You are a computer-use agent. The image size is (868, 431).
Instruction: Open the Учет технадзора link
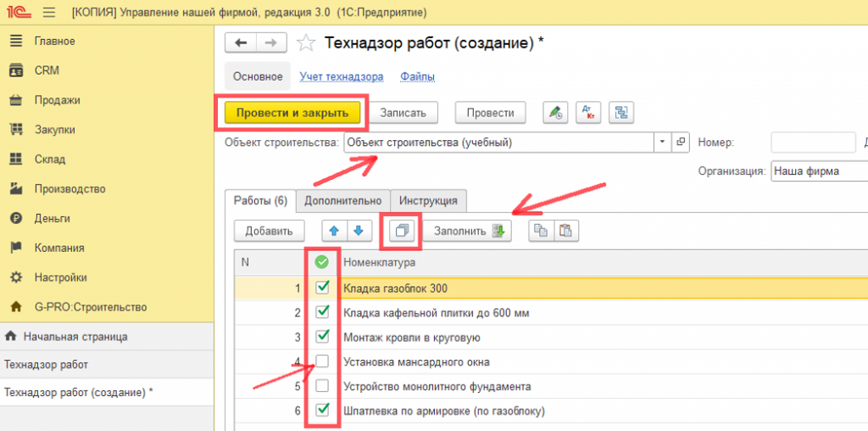click(342, 76)
